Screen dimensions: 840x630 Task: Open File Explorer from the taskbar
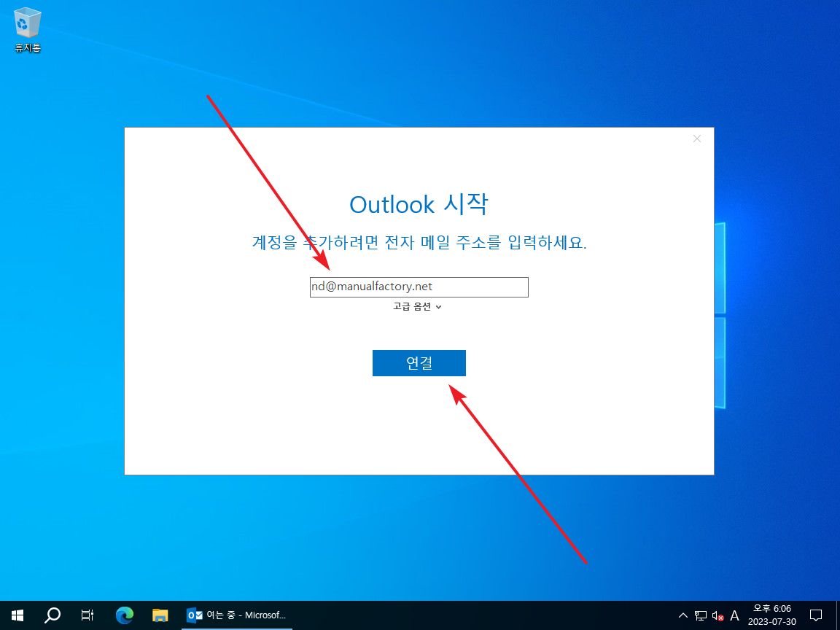160,615
